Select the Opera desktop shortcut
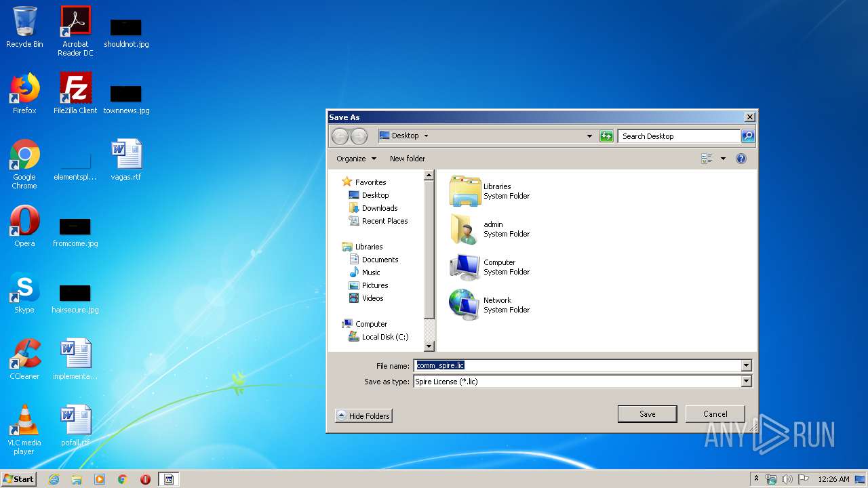This screenshot has width=868, height=488. click(24, 226)
